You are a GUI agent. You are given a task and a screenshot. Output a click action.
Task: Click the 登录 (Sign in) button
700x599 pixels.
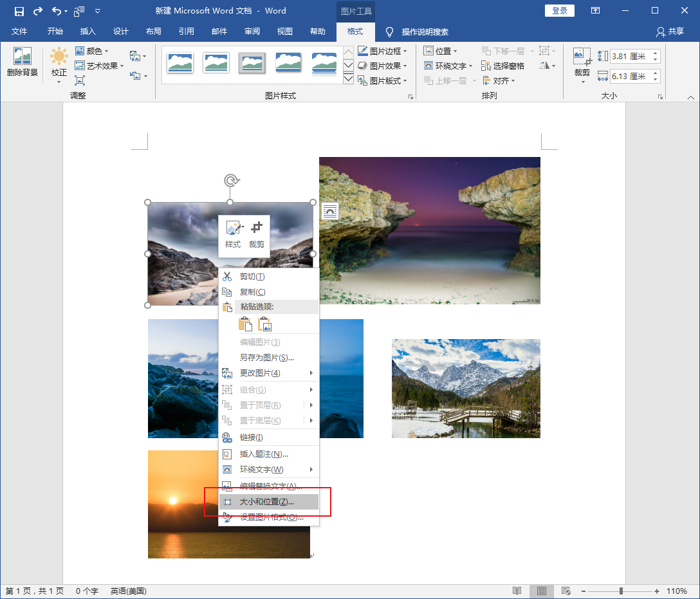coord(559,10)
